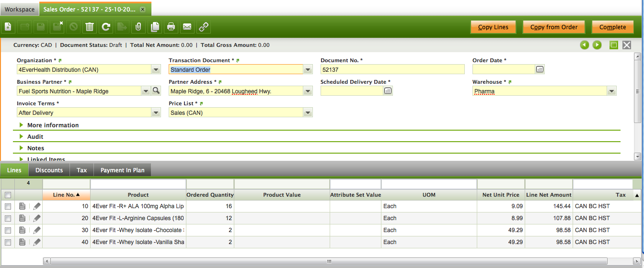Open the Invoice Terms dropdown arrow
The image size is (644, 268).
click(x=156, y=112)
